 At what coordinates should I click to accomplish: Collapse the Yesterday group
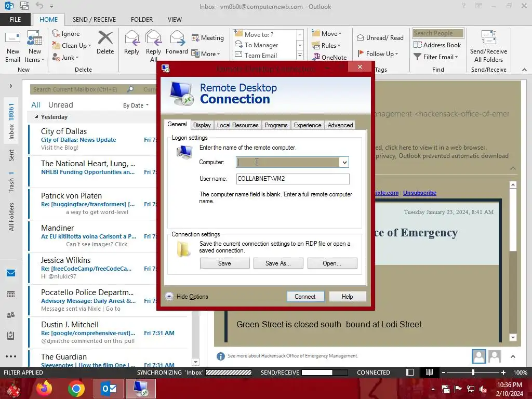pyautogui.click(x=36, y=117)
